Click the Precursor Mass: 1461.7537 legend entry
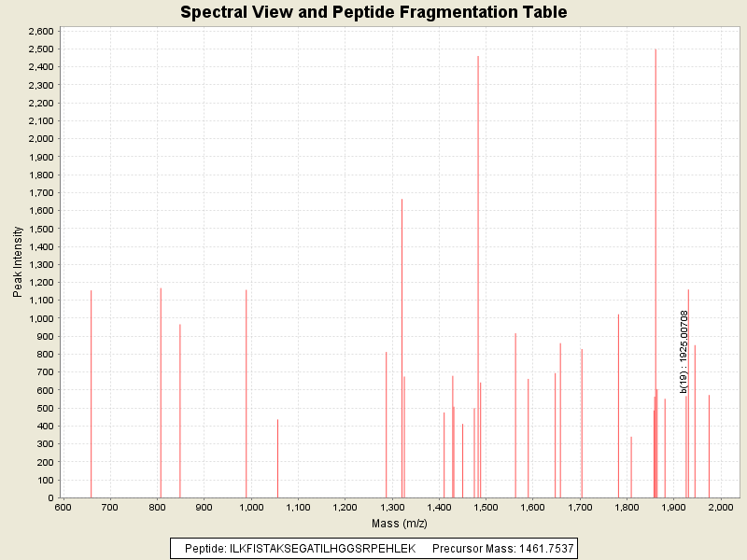The width and height of the screenshot is (747, 560). (502, 548)
